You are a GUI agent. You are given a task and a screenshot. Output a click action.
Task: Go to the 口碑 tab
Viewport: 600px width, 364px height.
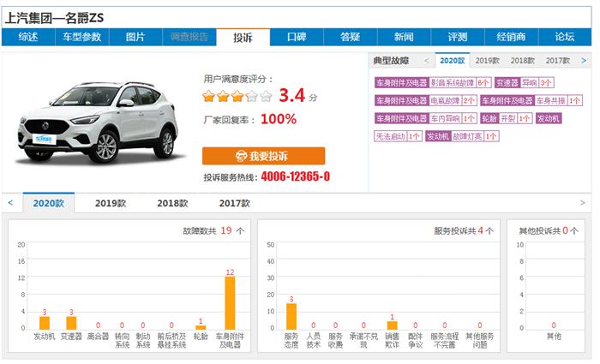coord(297,37)
